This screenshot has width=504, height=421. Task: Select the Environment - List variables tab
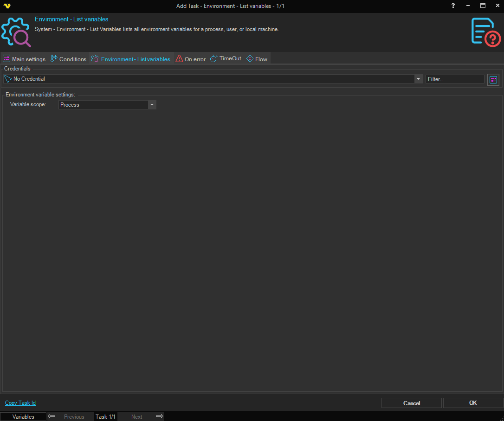coord(131,59)
